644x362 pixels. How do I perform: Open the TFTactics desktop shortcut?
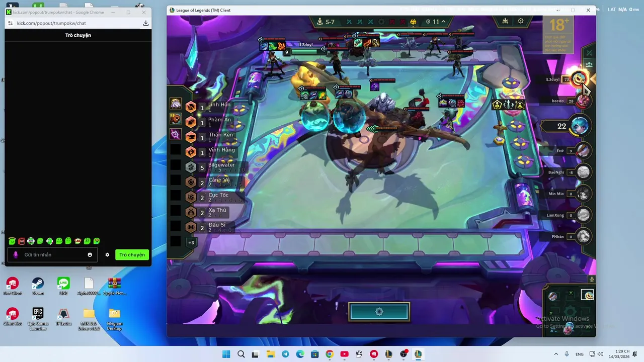(x=63, y=317)
